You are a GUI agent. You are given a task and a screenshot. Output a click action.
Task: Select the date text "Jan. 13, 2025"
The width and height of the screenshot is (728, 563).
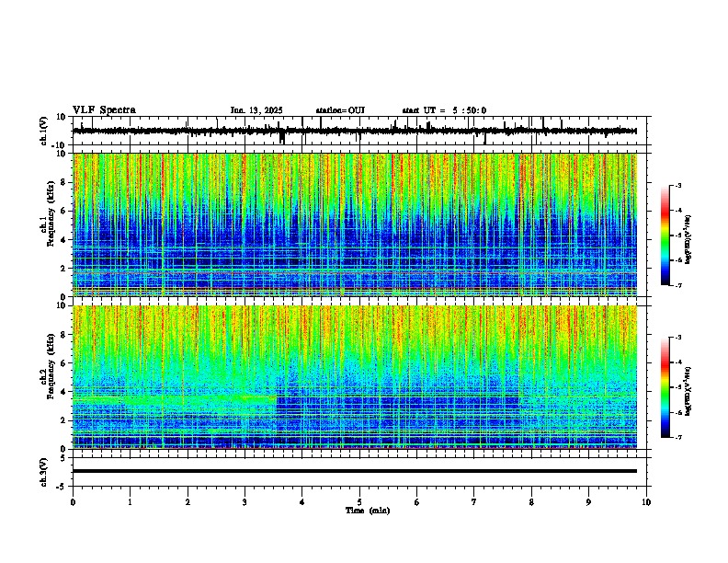pos(256,110)
